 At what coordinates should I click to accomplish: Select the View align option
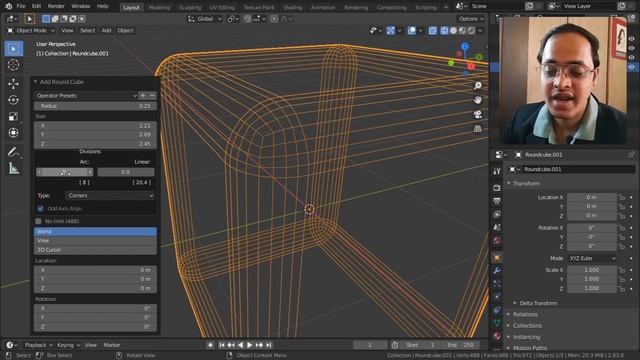tap(95, 240)
